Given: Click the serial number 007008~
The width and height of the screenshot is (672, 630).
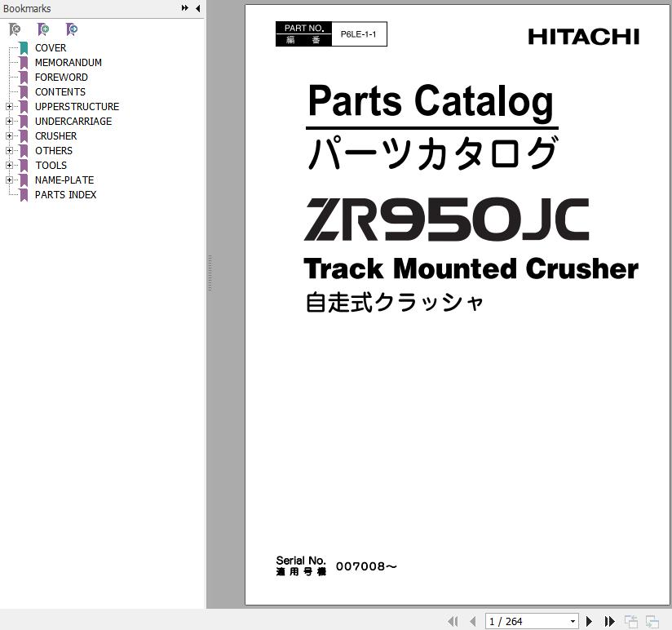Looking at the screenshot, I should point(366,566).
